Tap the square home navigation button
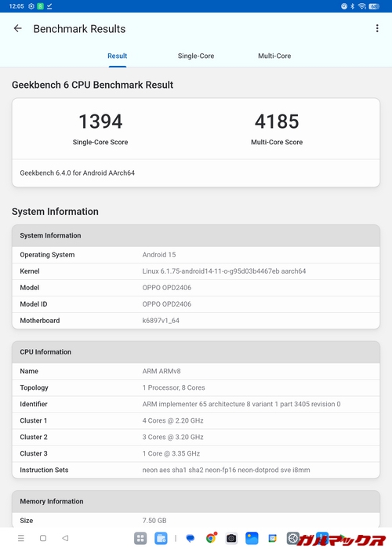The image size is (392, 549). tap(43, 538)
